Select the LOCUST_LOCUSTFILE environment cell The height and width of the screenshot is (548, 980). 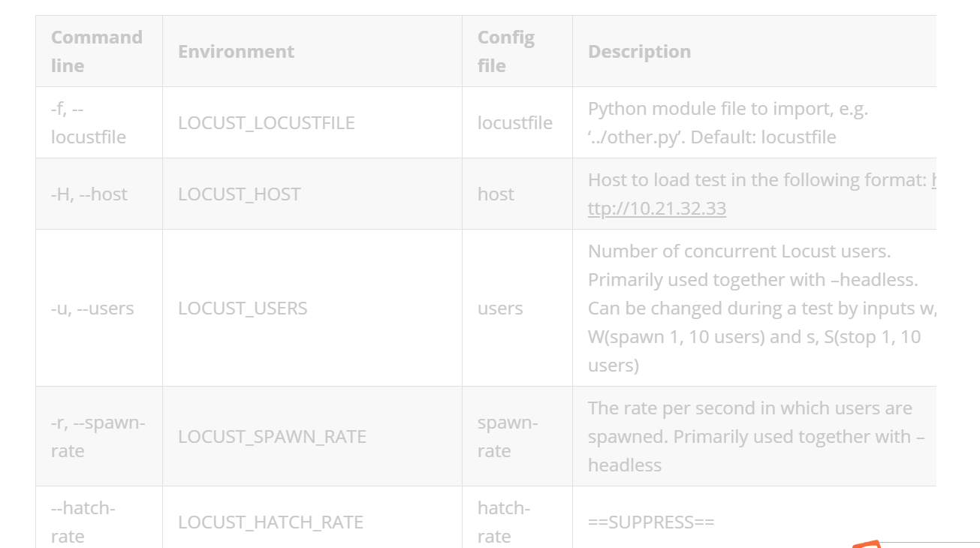point(266,123)
